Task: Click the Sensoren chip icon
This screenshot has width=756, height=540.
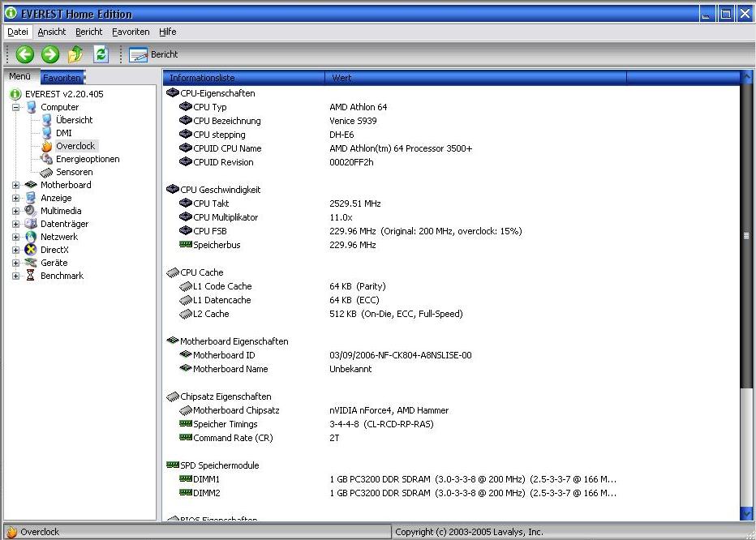Action: coord(47,172)
